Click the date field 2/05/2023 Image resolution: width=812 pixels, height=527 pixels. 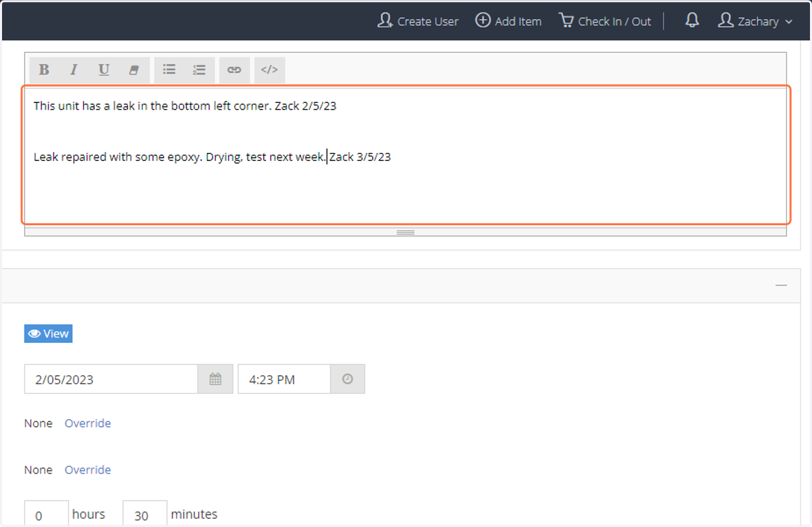(111, 380)
